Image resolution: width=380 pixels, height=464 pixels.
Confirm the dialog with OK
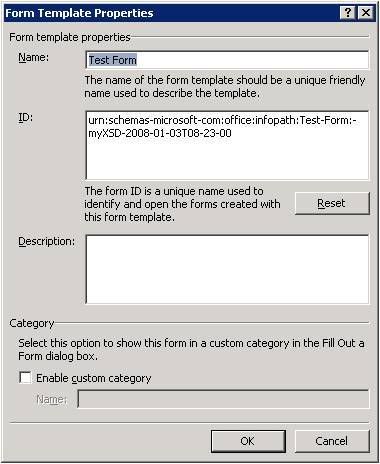click(x=248, y=441)
